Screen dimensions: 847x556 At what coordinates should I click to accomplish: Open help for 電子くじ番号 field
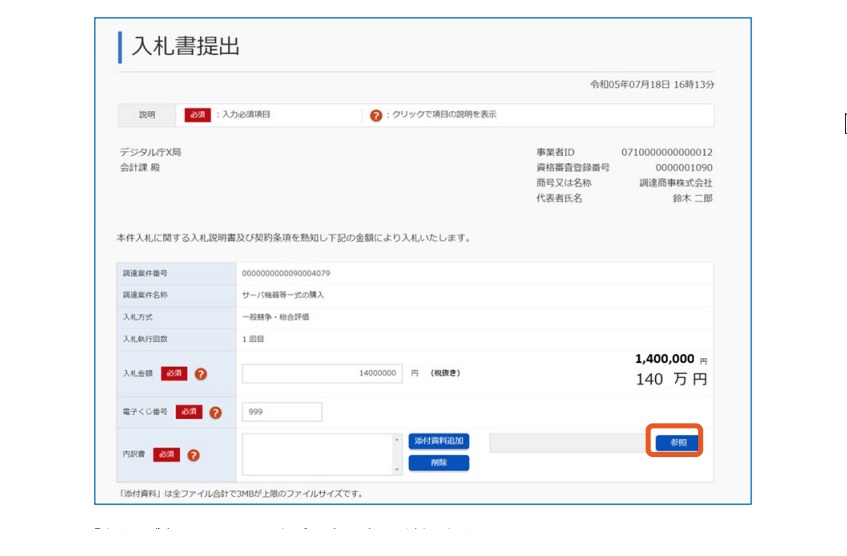click(x=215, y=412)
